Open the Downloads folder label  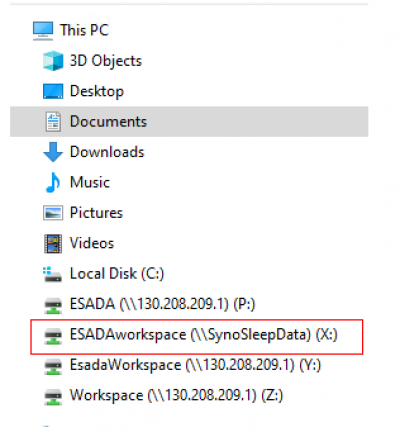[x=107, y=152]
